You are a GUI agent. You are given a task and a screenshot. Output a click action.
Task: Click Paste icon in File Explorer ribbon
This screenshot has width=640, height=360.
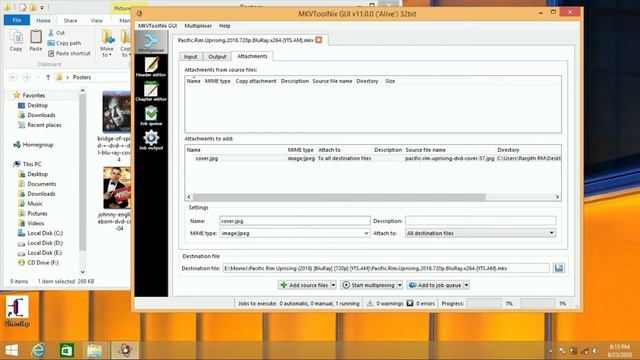[36, 41]
